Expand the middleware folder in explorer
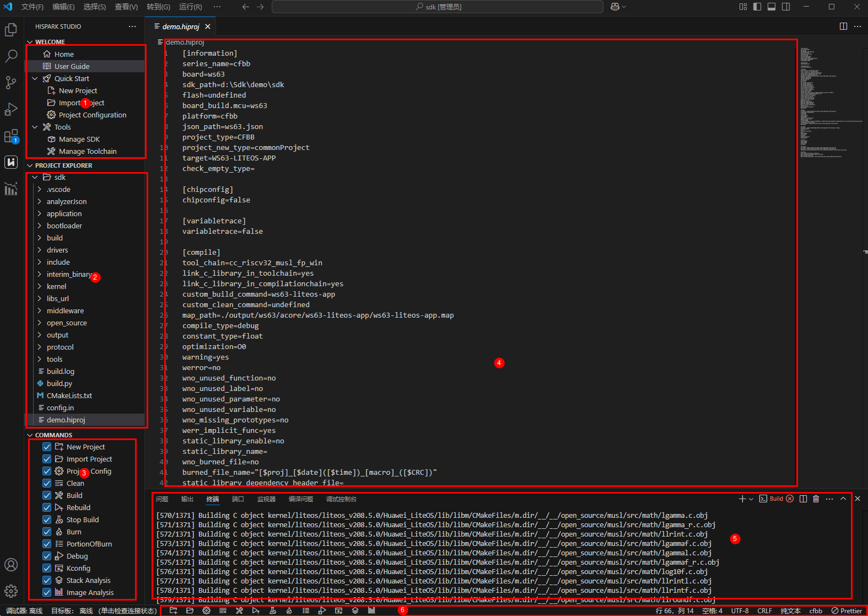This screenshot has height=616, width=868. click(x=65, y=310)
